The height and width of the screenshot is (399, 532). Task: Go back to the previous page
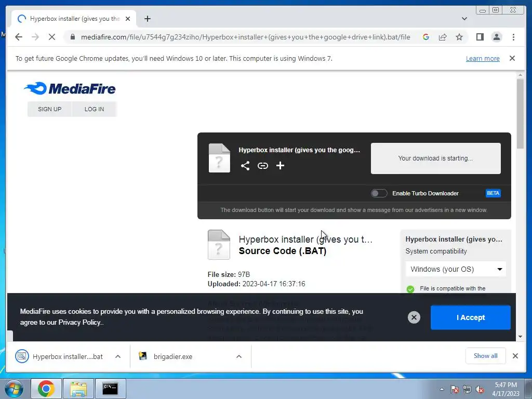tap(19, 37)
